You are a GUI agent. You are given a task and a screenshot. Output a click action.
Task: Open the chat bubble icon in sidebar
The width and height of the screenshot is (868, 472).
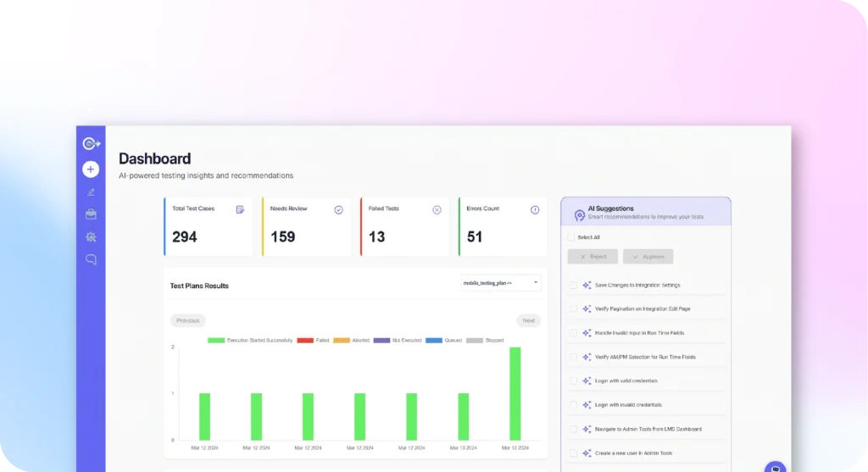91,259
